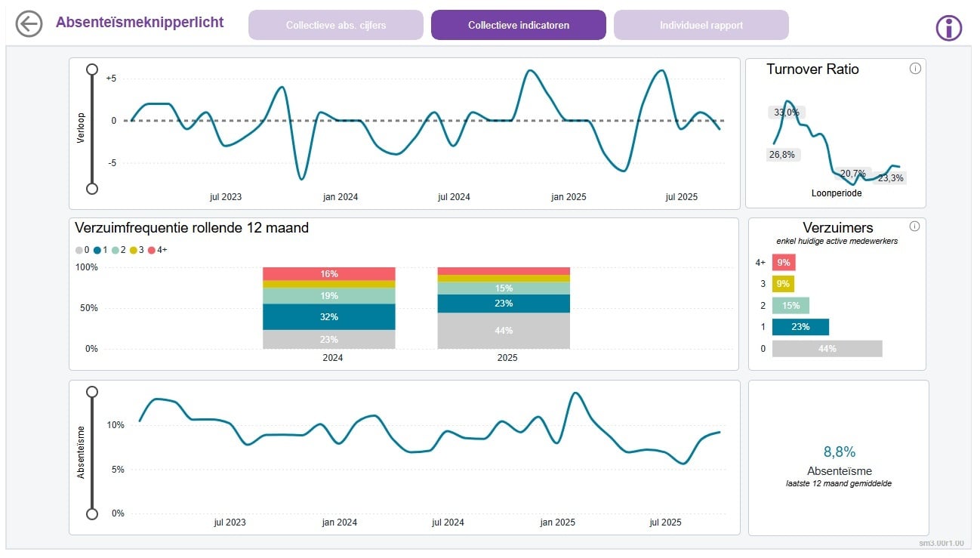This screenshot has height=558, width=980.
Task: Click the 8,8% Absenteïsme card value
Action: pos(839,452)
